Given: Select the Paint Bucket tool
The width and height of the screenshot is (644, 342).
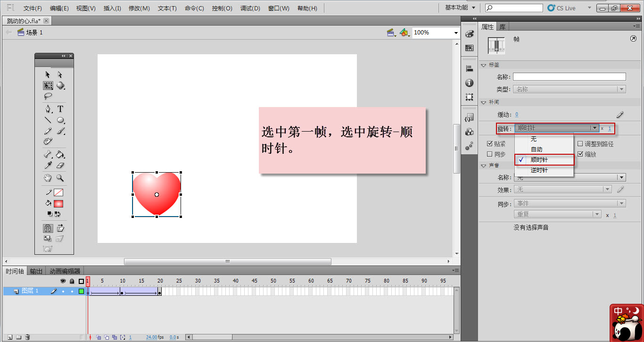Looking at the screenshot, I should 60,154.
